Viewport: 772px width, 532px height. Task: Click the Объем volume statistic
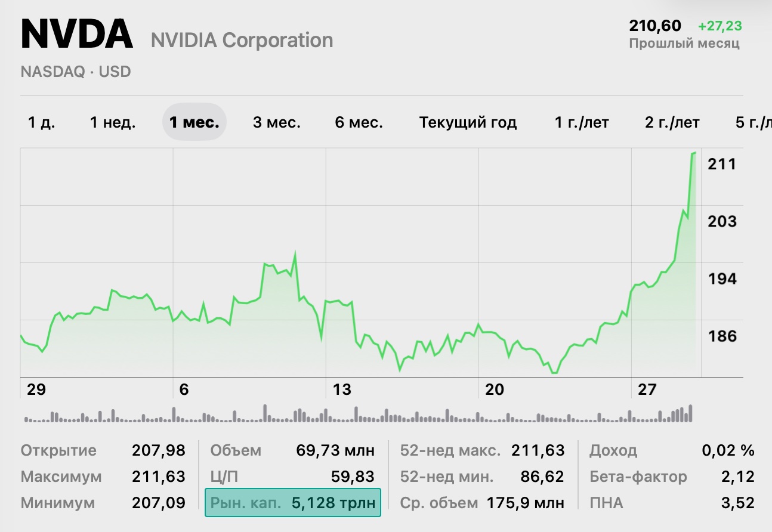click(292, 450)
